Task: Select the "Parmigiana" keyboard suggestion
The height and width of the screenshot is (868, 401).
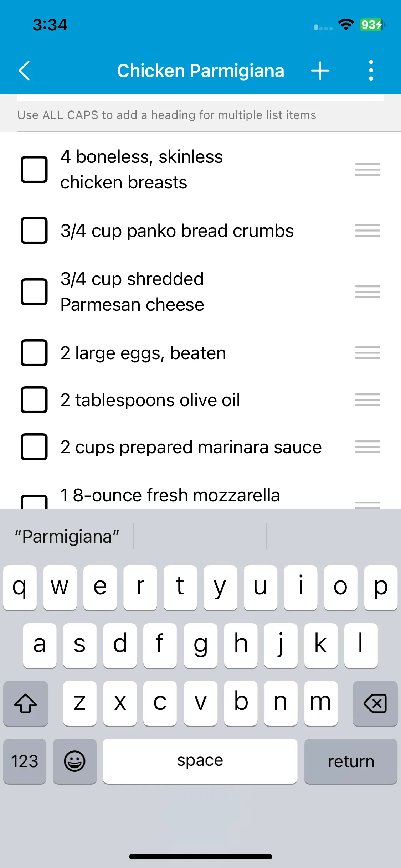Action: pyautogui.click(x=67, y=537)
